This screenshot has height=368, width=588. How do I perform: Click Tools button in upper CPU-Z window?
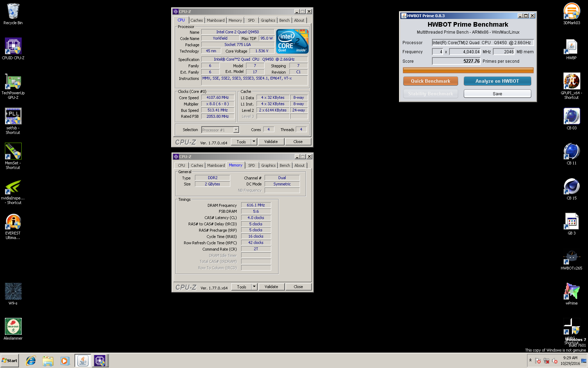click(241, 142)
